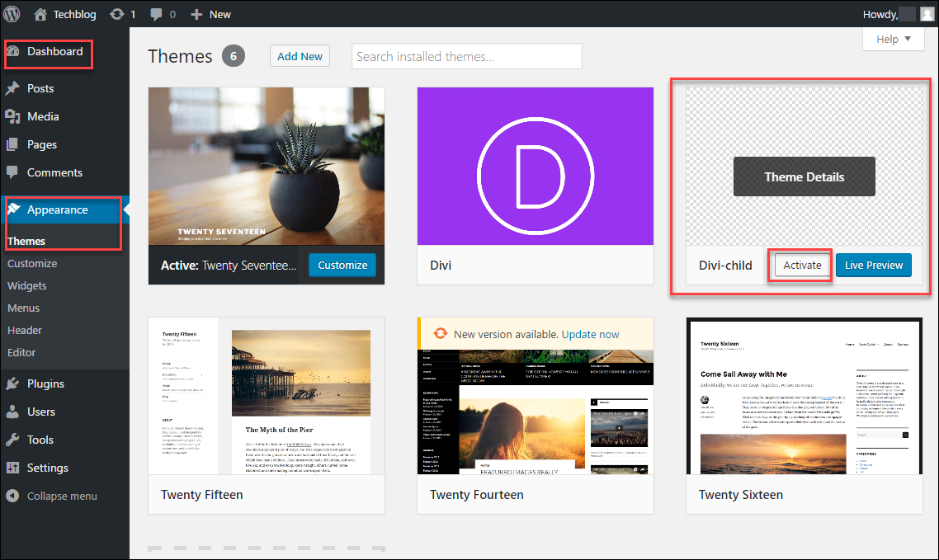This screenshot has width=939, height=560.
Task: Click the themes count badge 6
Action: tap(234, 56)
